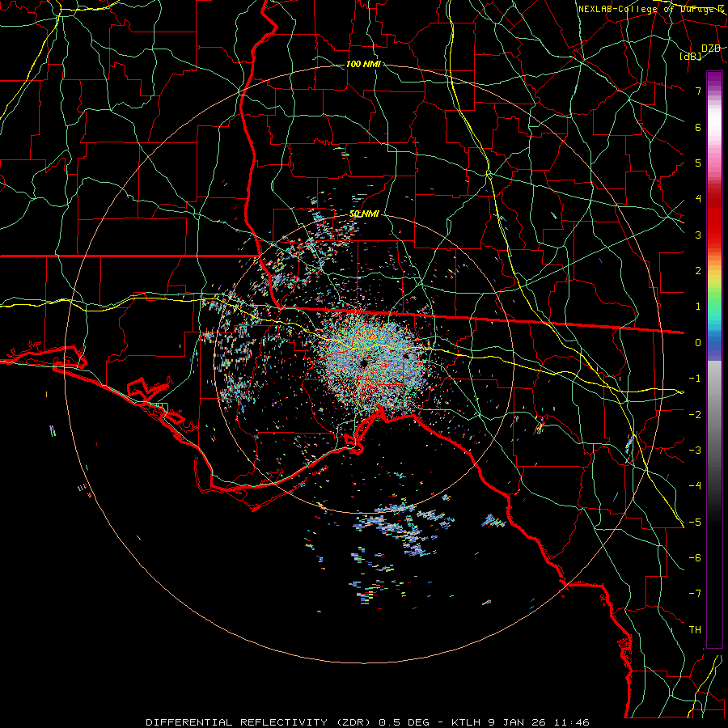Click the 'DZB' product label

[x=711, y=49]
